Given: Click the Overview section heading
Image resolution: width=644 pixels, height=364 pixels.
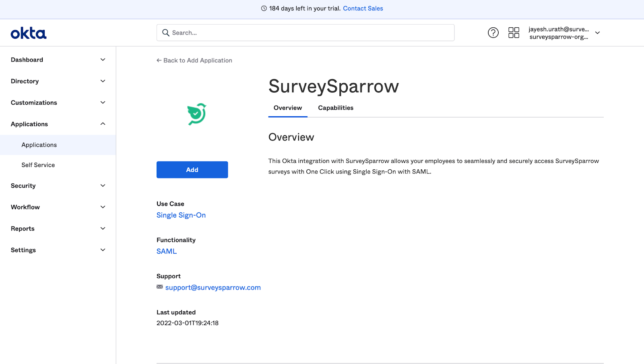Looking at the screenshot, I should (291, 137).
